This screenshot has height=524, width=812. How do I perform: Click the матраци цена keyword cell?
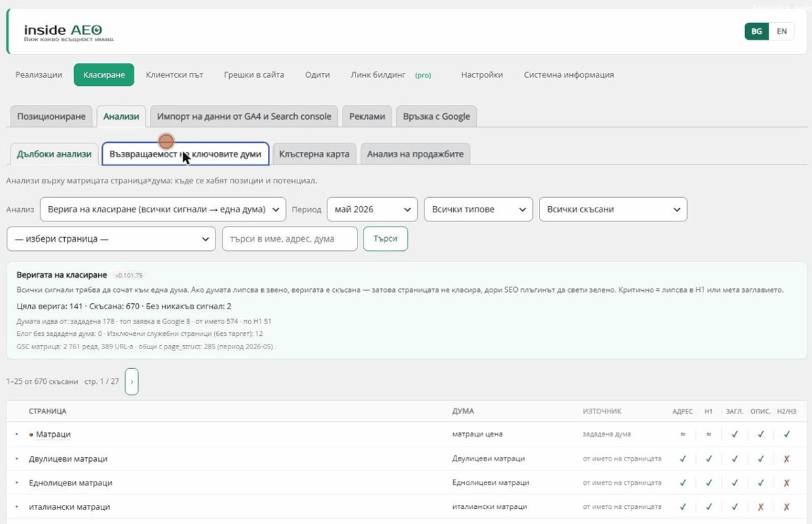477,434
